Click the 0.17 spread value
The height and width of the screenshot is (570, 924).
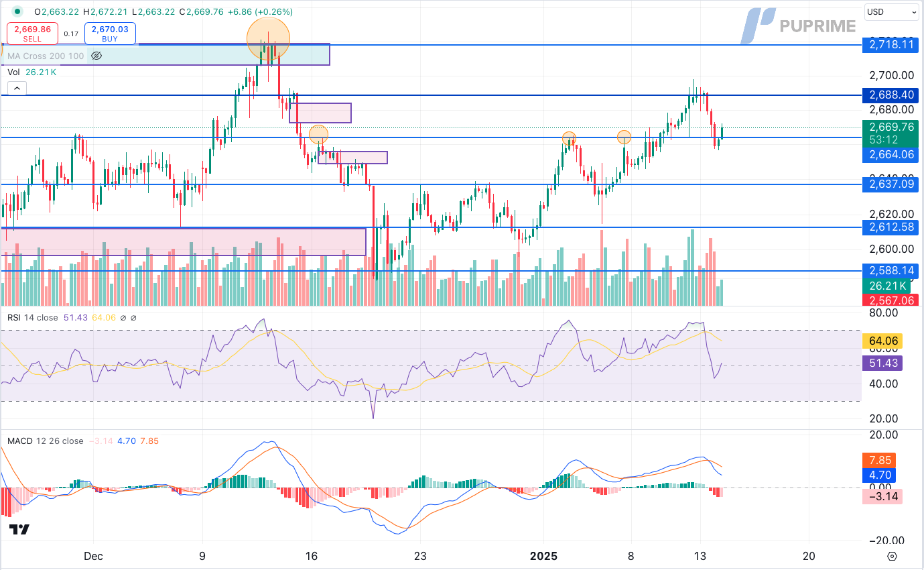[x=71, y=34]
